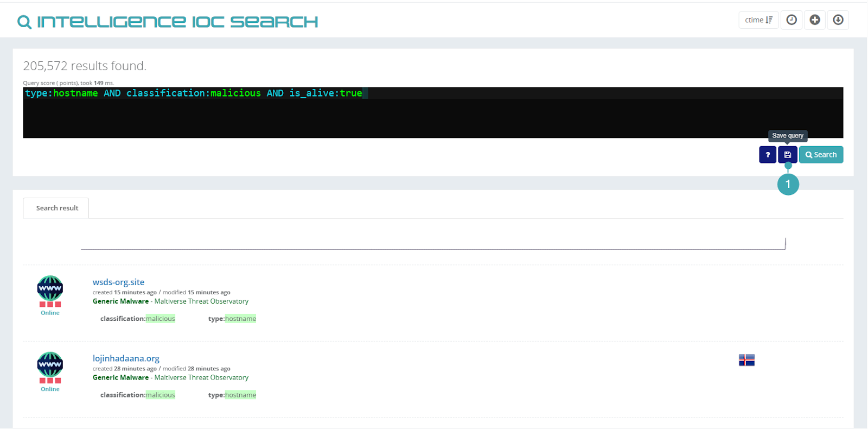
Task: Click the download arrow icon
Action: click(x=838, y=20)
